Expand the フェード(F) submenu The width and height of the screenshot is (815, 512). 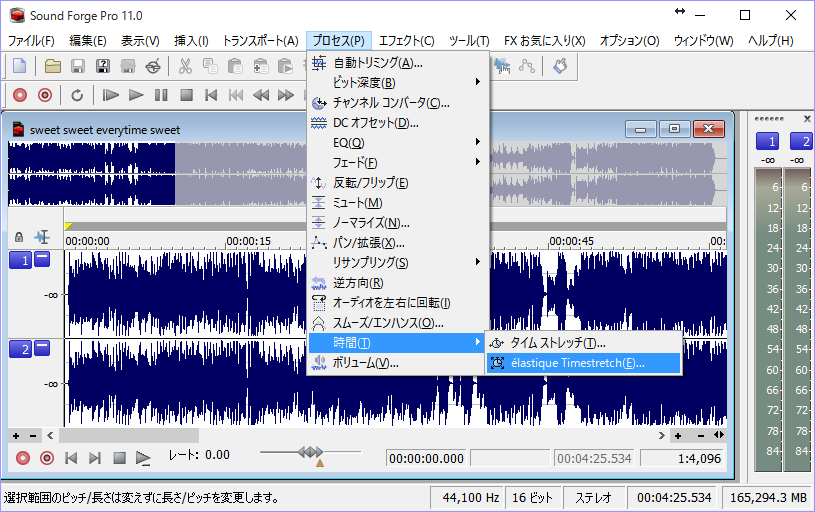(x=398, y=163)
